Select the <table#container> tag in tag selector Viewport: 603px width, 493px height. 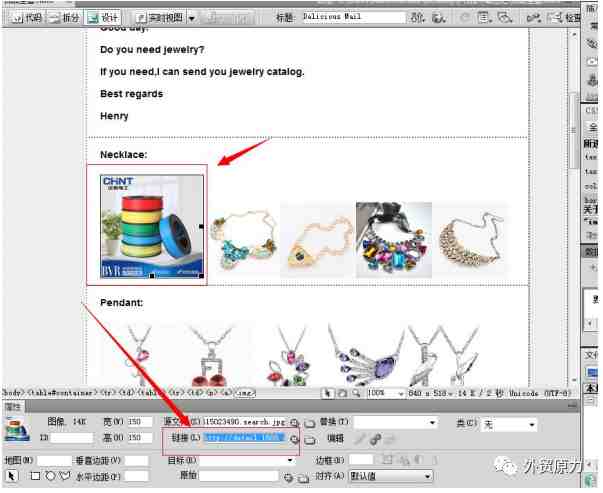[x=62, y=393]
